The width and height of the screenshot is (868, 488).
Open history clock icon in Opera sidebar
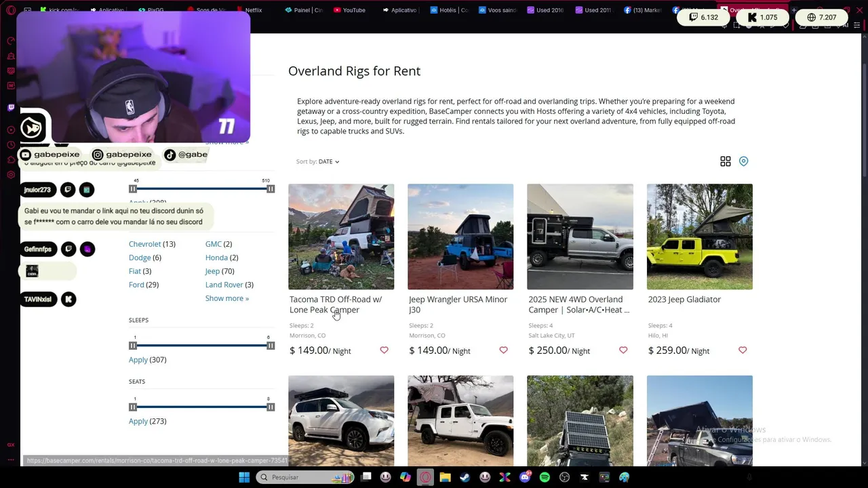coord(11,145)
